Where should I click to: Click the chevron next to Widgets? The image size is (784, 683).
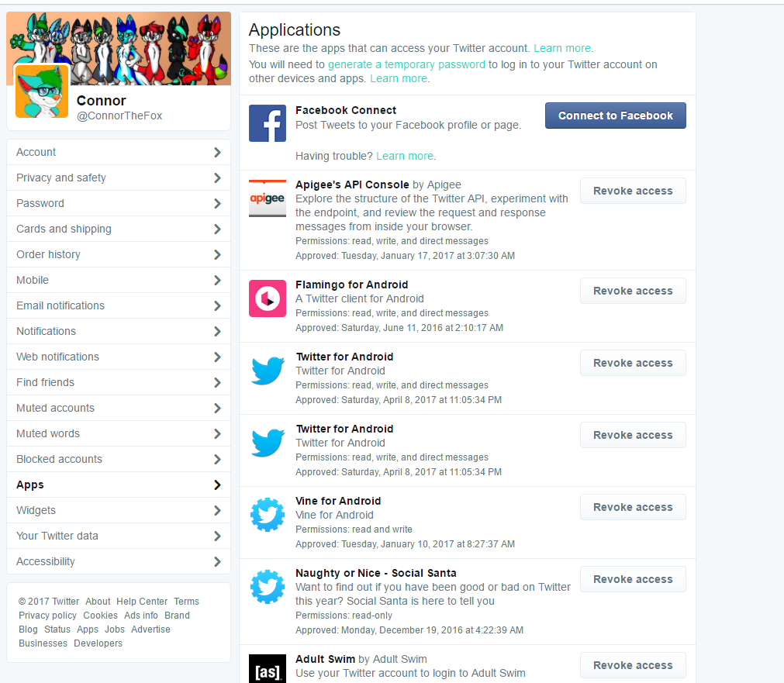pyautogui.click(x=217, y=510)
